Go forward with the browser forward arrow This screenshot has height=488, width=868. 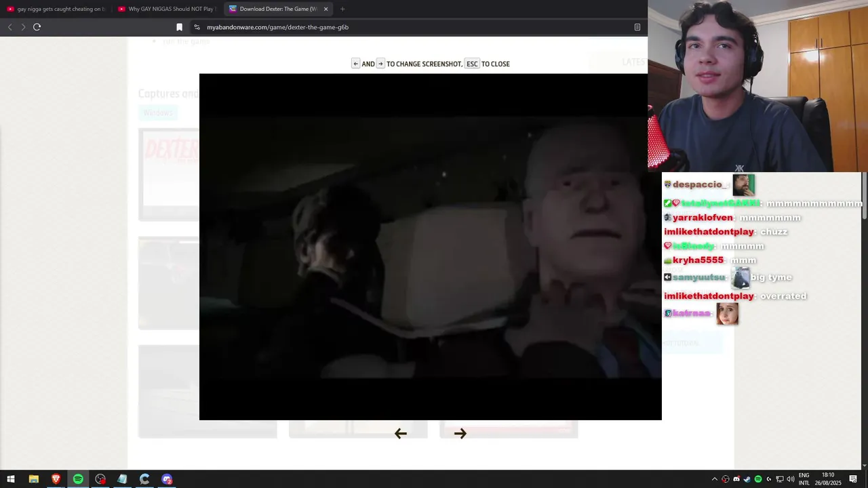pos(23,27)
